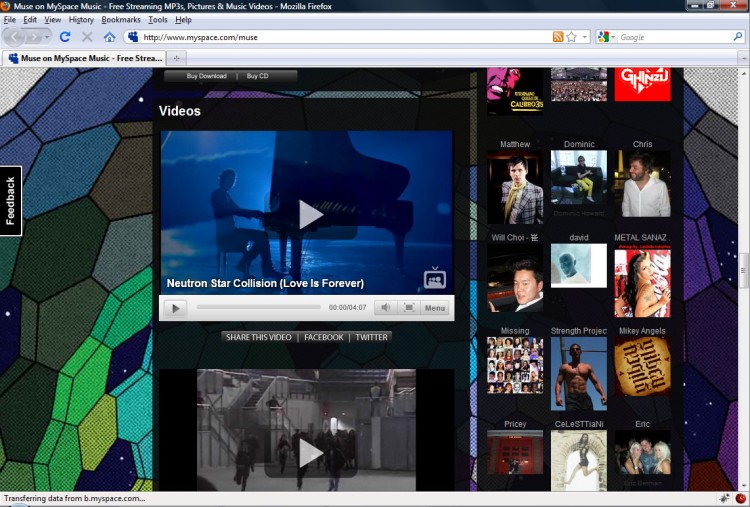
Task: Open Chris's friend profile picture
Action: (x=642, y=184)
